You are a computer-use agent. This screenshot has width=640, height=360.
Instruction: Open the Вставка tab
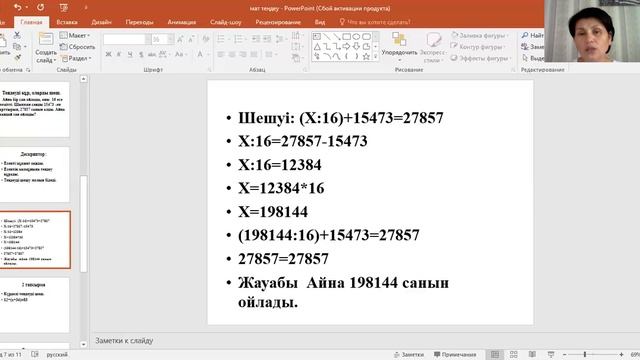click(x=67, y=22)
